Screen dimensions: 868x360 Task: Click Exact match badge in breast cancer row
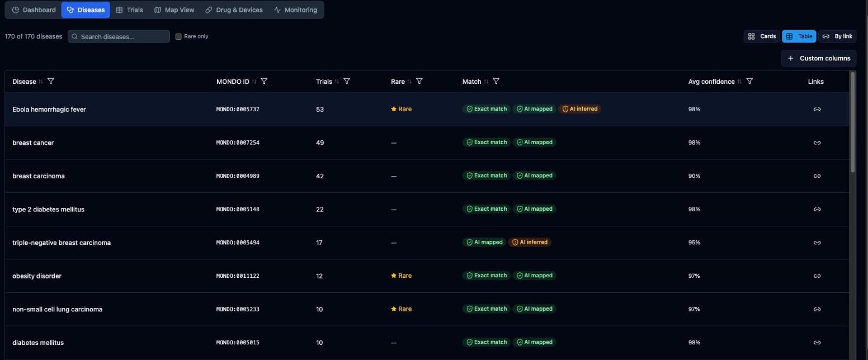pos(487,142)
